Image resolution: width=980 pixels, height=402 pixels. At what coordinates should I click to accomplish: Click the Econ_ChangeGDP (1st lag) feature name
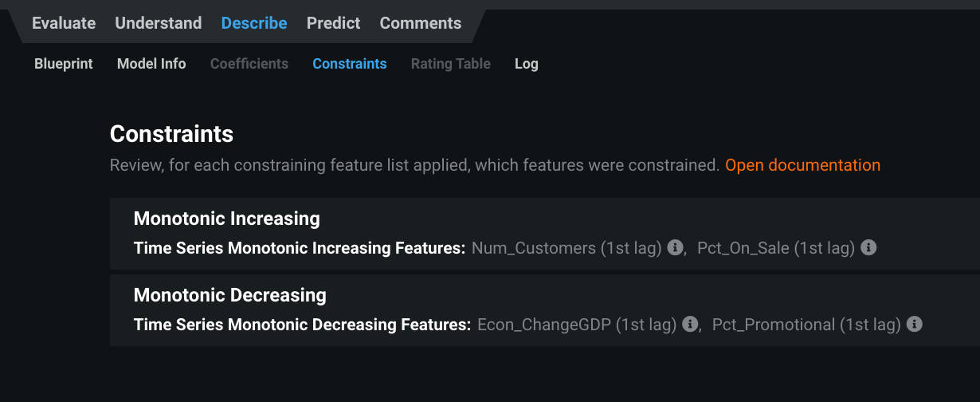577,325
